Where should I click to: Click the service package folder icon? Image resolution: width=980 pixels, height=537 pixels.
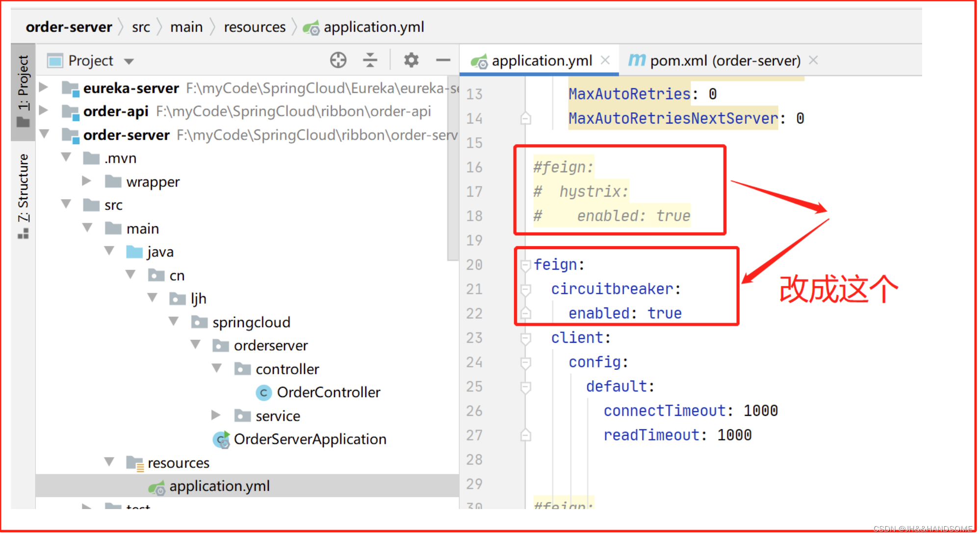tap(242, 416)
